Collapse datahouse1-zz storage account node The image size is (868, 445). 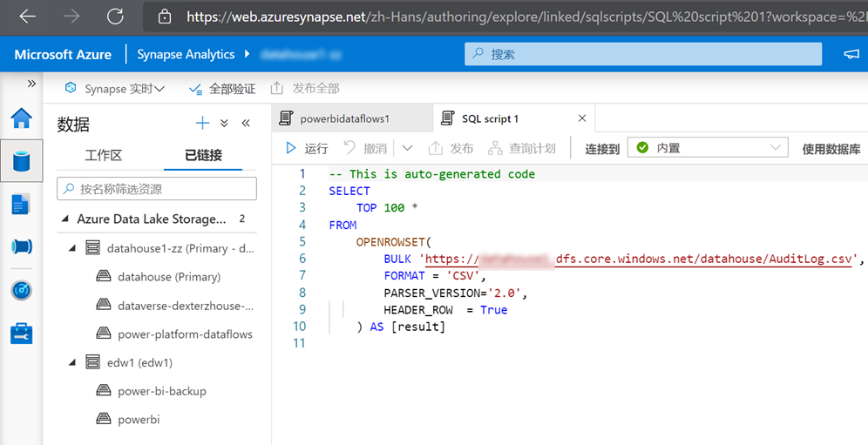72,248
